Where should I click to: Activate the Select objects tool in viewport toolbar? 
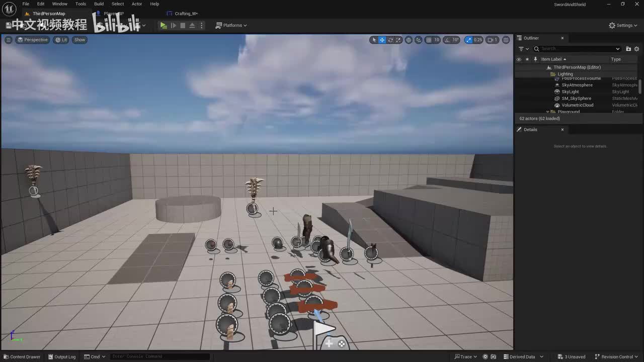(x=374, y=40)
